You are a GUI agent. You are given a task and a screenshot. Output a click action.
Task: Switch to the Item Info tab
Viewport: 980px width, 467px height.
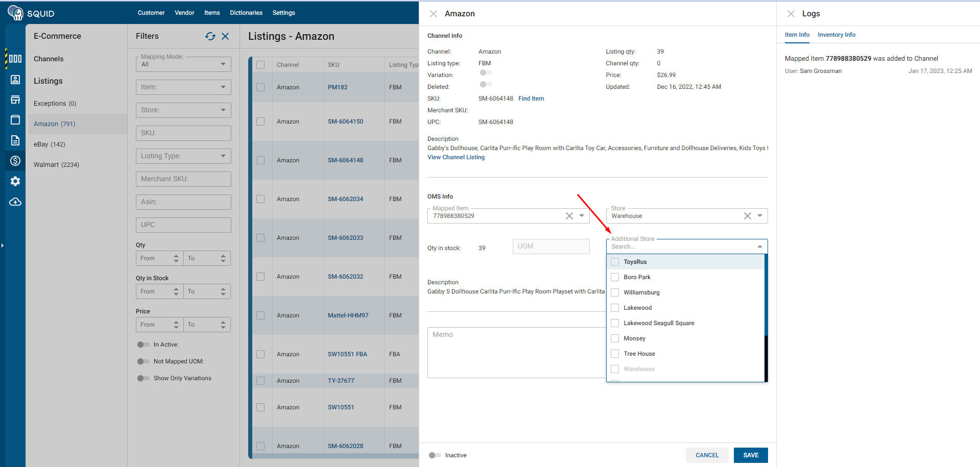pos(797,35)
